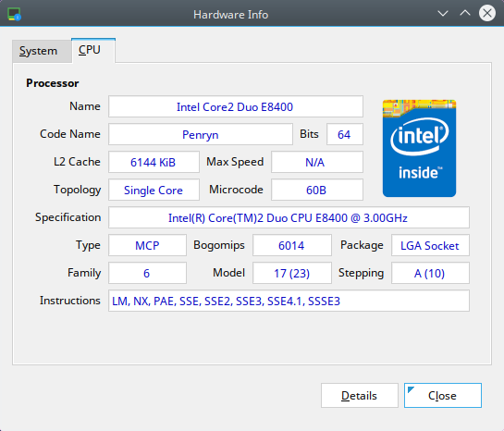Click the Bogomips field showing 6014
Image resolution: width=504 pixels, height=431 pixels.
point(292,245)
